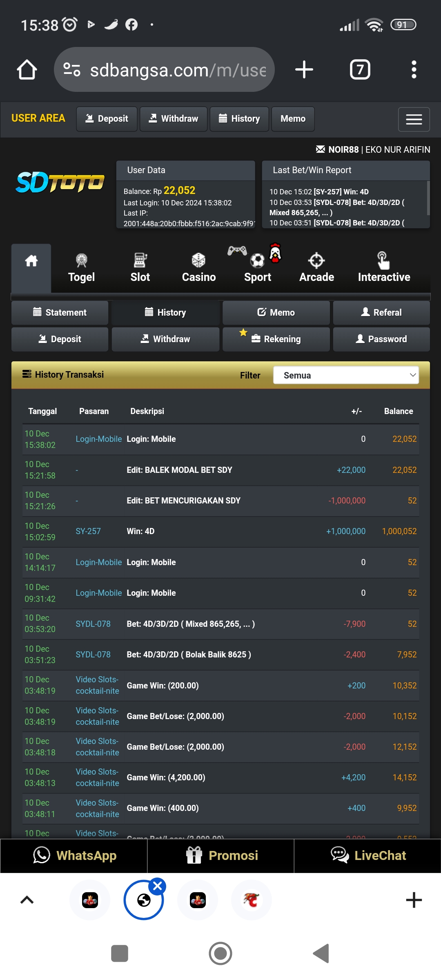Screen dimensions: 441x980
Task: Open the tab switcher showing 7 tabs
Action: point(360,69)
